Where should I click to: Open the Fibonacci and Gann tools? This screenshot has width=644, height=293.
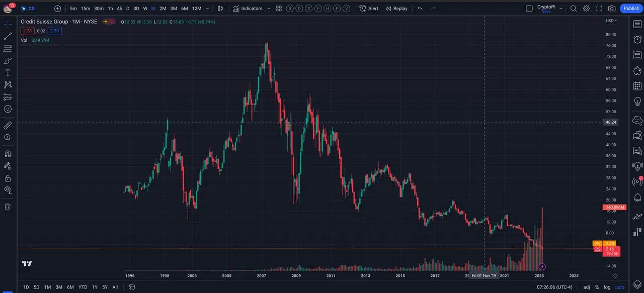(8, 48)
